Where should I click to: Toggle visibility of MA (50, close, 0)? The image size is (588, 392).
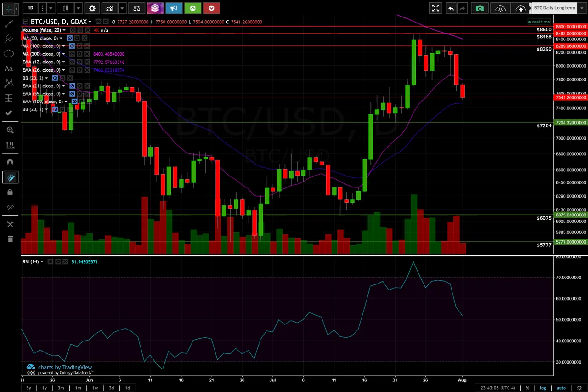coord(70,38)
